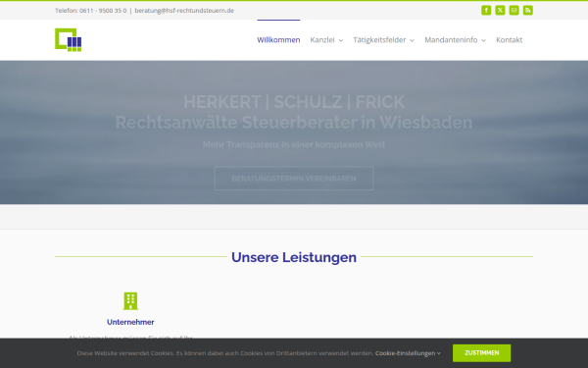Expand the Kanzlei dropdown chevron
Screen dimensions: 588x368
point(340,40)
